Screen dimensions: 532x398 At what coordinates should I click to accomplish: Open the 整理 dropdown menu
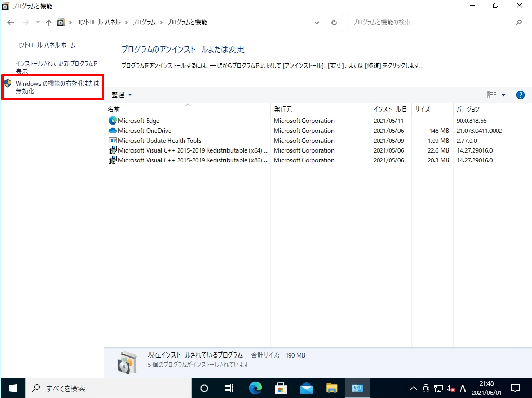(122, 95)
